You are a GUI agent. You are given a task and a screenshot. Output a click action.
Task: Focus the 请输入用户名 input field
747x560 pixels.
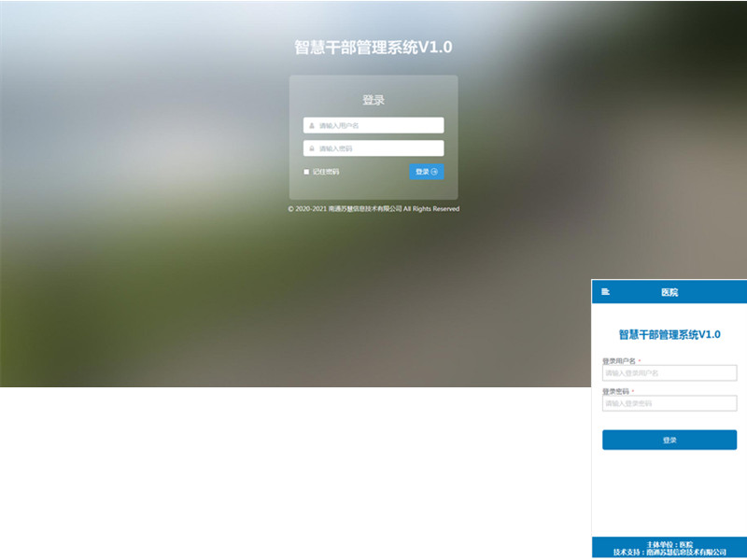point(378,125)
